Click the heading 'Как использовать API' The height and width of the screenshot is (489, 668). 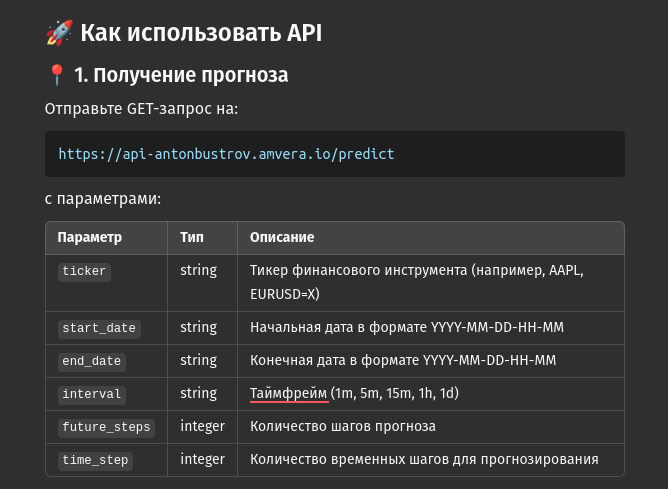[201, 33]
